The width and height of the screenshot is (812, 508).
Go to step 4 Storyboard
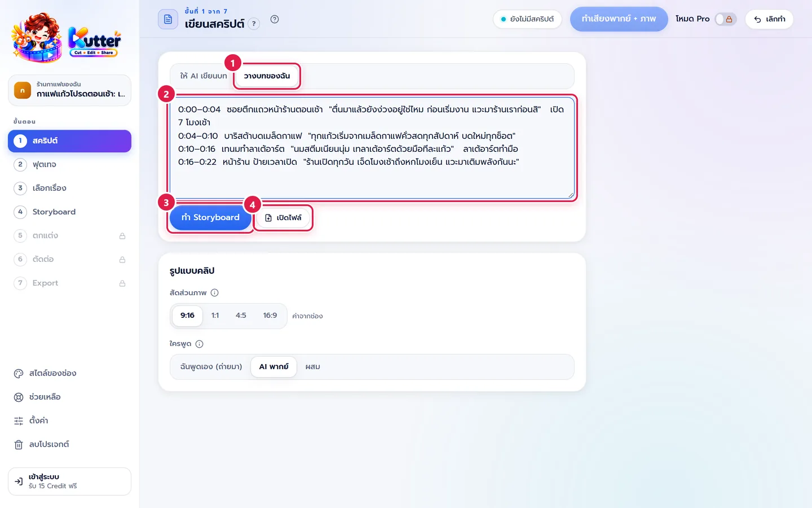click(69, 212)
